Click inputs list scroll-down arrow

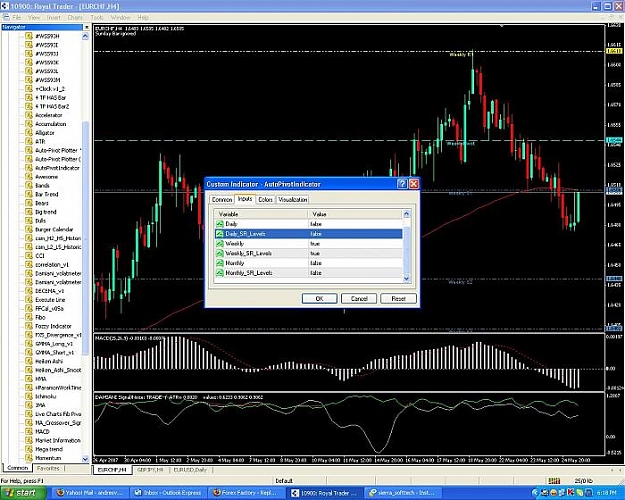[407, 279]
